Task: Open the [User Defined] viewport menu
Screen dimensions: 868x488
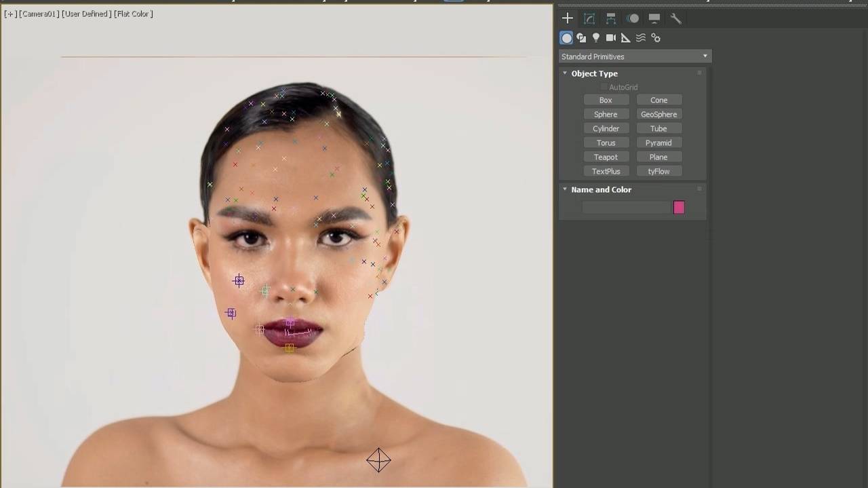Action: pos(86,14)
